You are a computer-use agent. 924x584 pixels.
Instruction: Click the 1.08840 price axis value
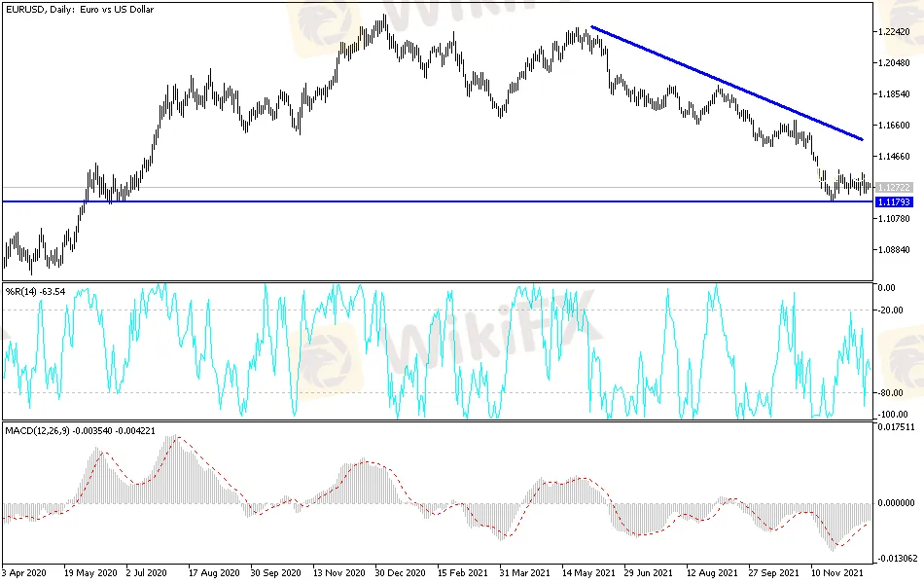click(894, 249)
